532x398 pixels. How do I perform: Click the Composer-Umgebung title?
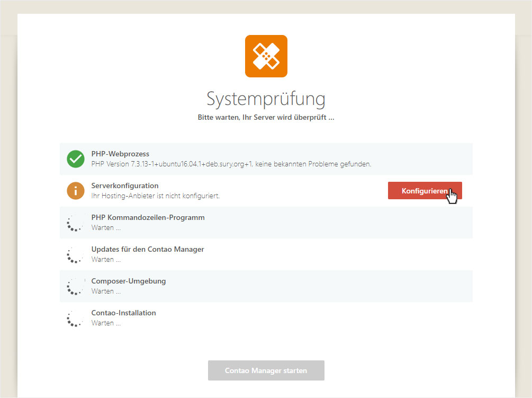129,281
